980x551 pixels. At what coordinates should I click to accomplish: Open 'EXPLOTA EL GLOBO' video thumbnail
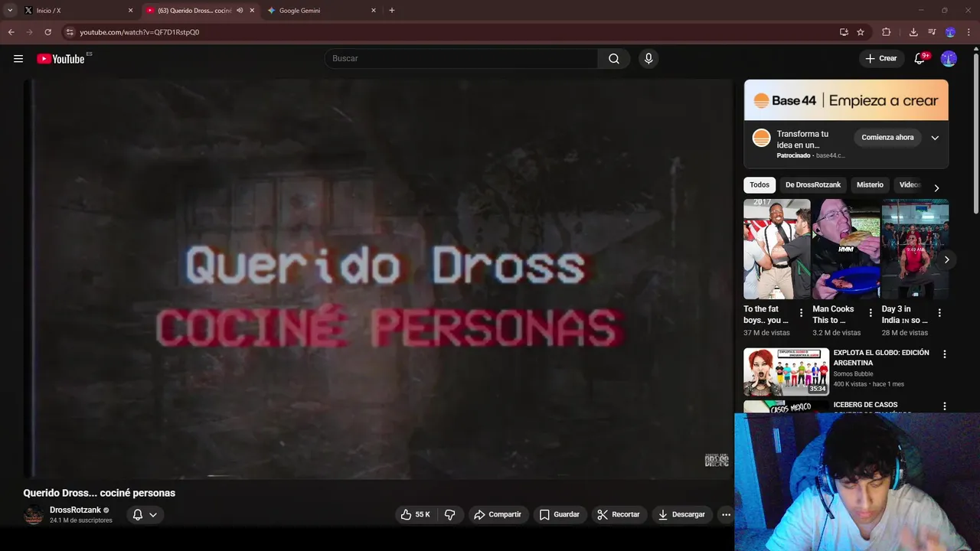(x=786, y=372)
